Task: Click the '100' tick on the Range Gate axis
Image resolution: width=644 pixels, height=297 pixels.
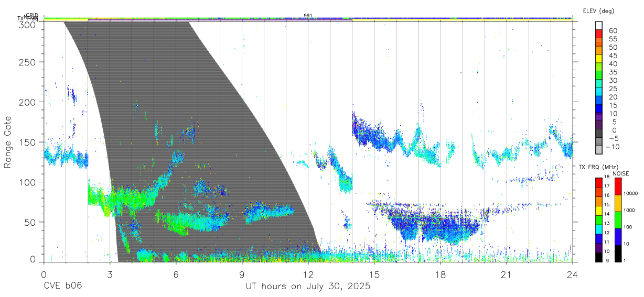Action: point(28,182)
